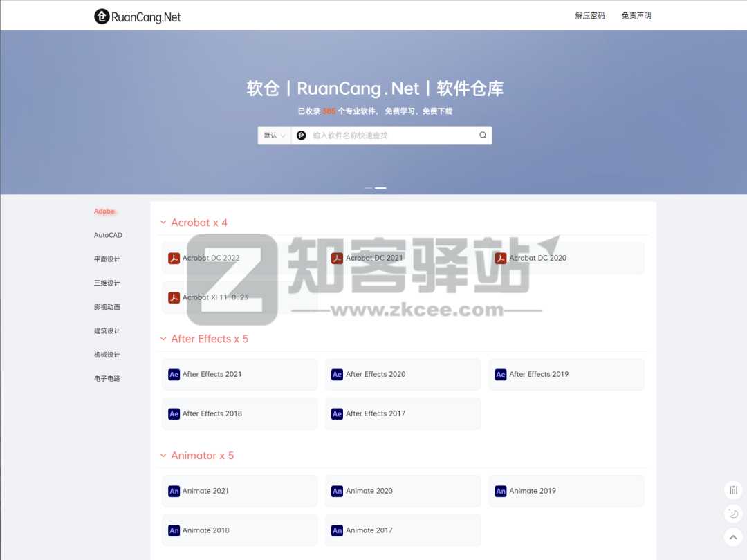Screen dimensions: 747x560
Task: Open the 免责声明 link in header
Action: tap(636, 15)
